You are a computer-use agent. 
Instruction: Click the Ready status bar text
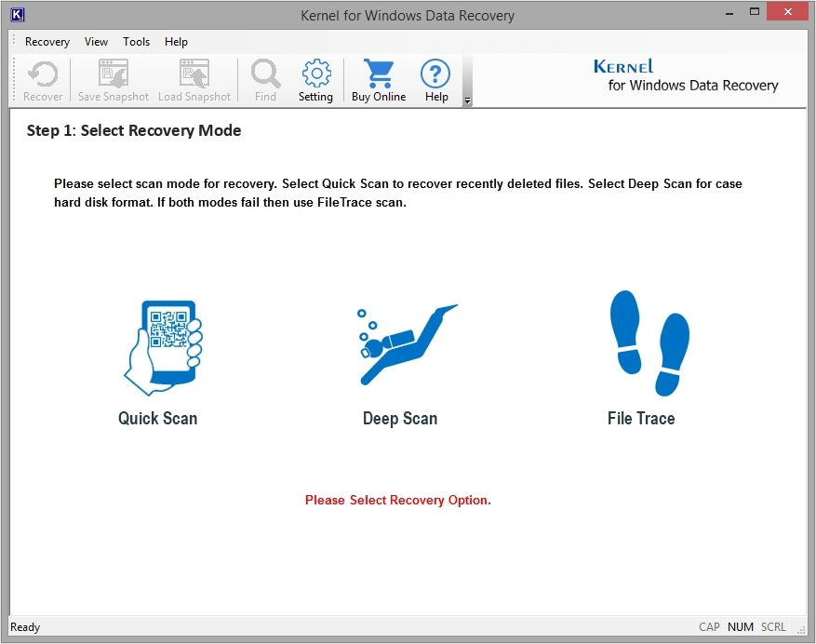[x=25, y=627]
